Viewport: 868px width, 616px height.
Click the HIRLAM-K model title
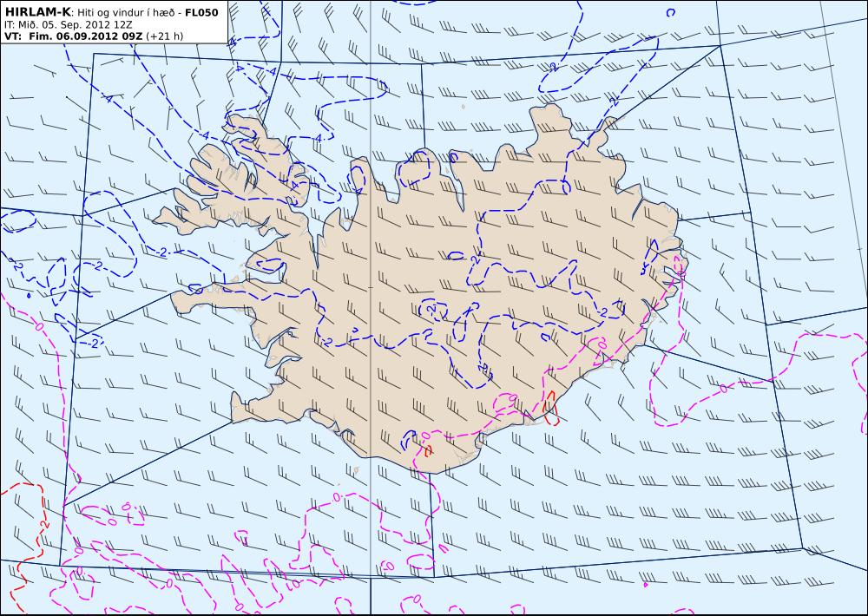[x=37, y=12]
